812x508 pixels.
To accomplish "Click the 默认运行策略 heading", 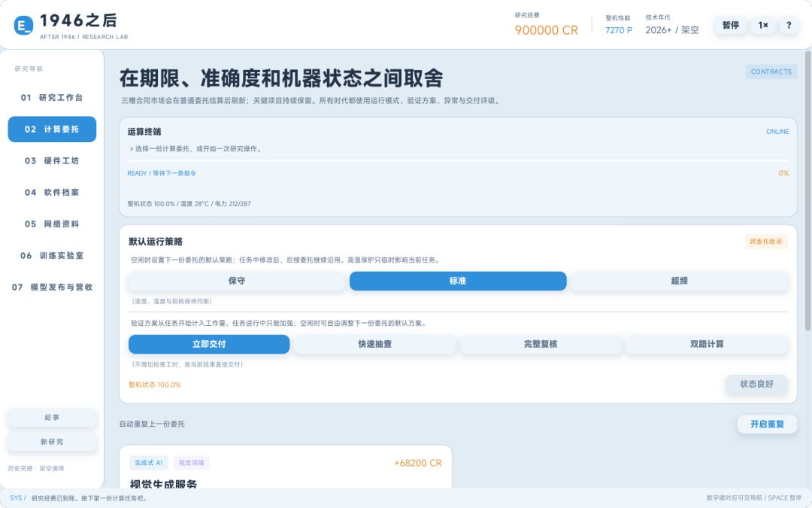I will click(x=156, y=242).
